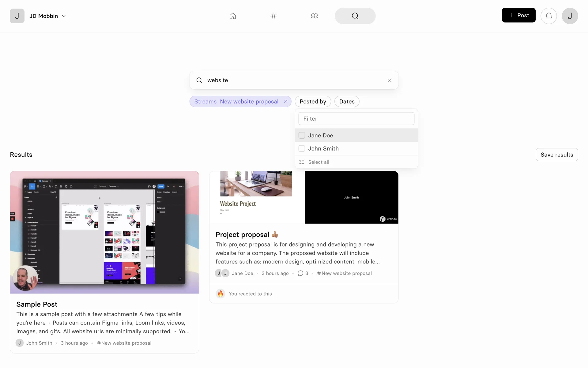
Task: Focus the Filter text field
Action: point(356,119)
